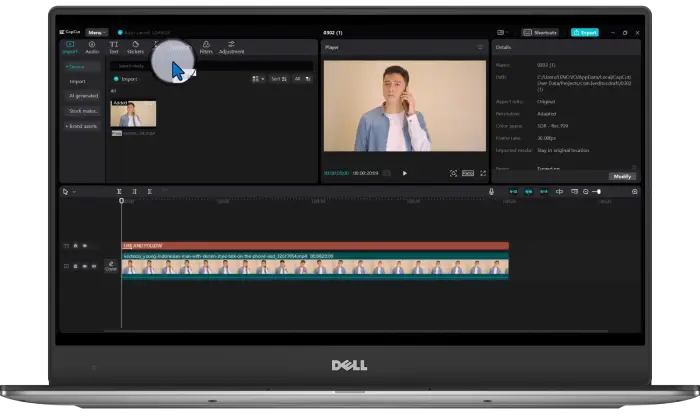Click the Delete left trim icon
700x417 pixels.
(134, 192)
